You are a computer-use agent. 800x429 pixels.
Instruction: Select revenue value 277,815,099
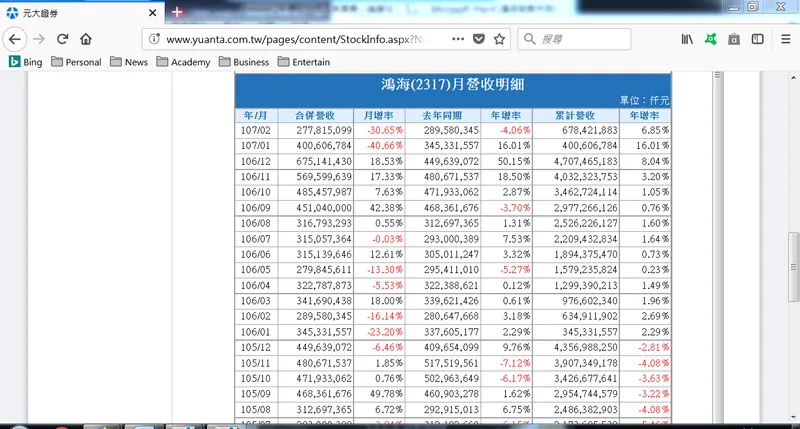(x=324, y=131)
